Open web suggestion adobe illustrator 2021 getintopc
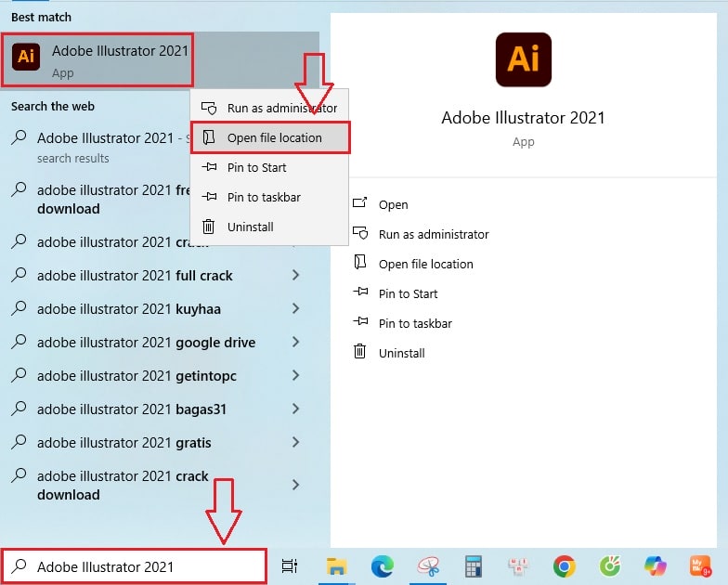 [x=136, y=376]
